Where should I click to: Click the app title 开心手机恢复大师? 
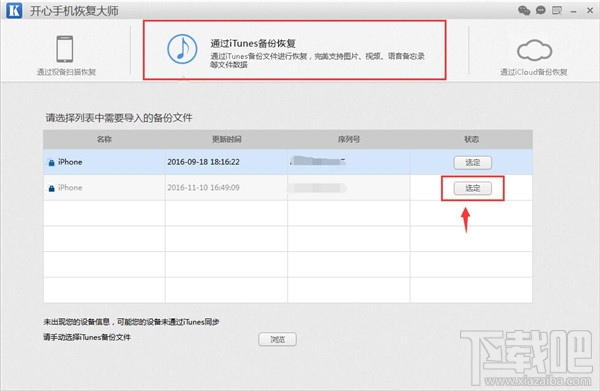[74, 11]
